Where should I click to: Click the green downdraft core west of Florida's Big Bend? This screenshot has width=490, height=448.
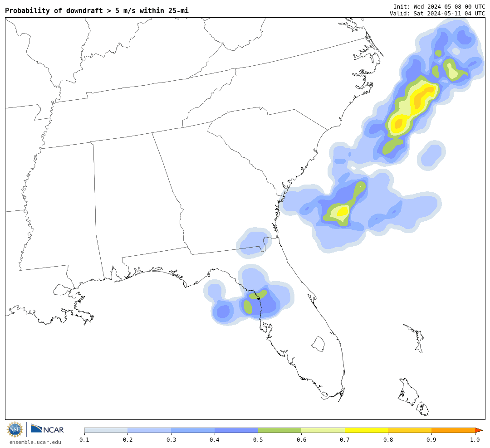point(248,307)
